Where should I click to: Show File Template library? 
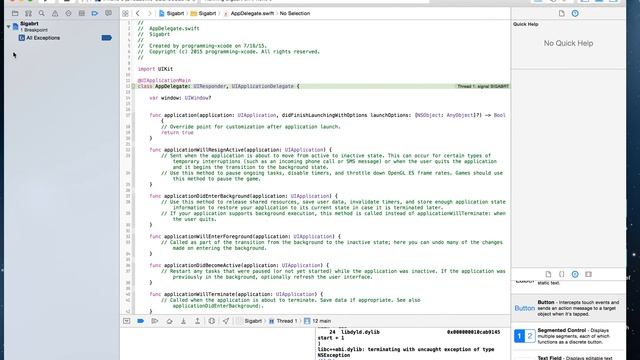tap(548, 274)
